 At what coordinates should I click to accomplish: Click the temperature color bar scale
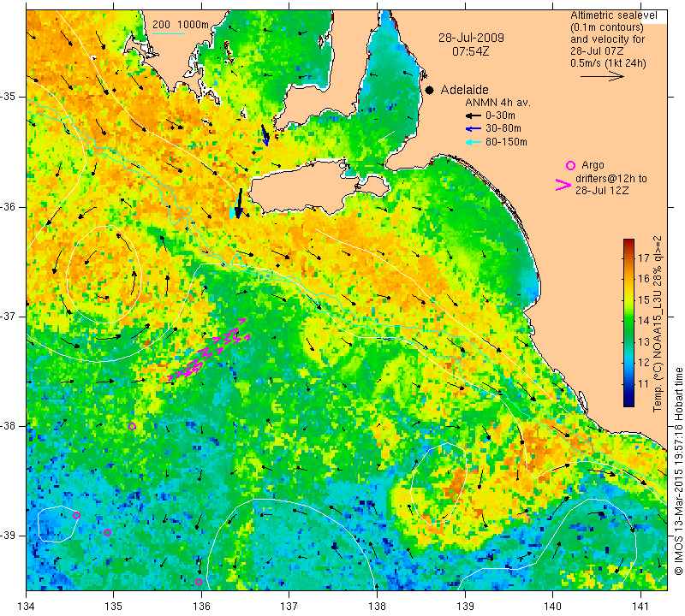tap(628, 323)
